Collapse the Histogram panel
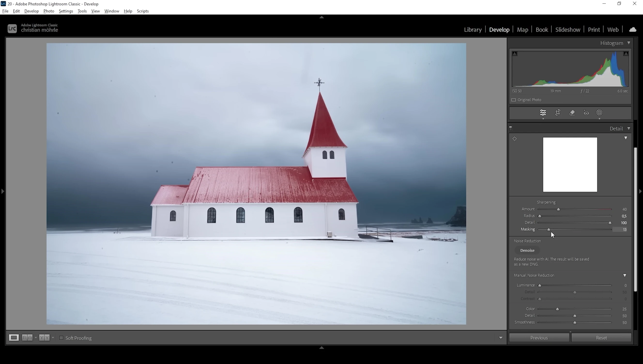Screen dimensions: 643x364 pyautogui.click(x=628, y=43)
